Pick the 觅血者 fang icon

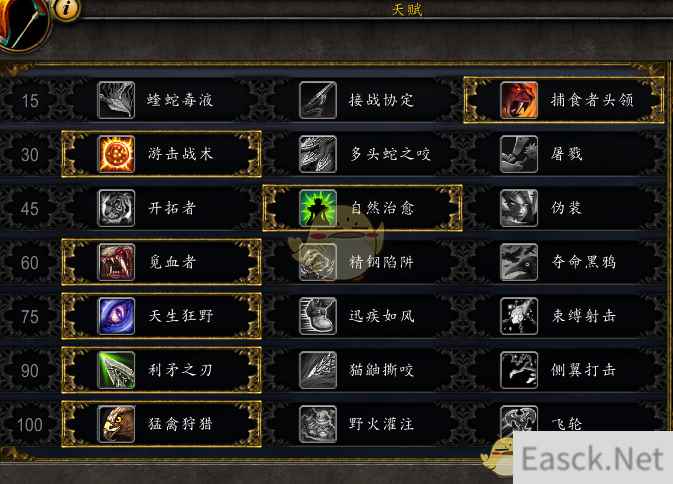tap(116, 262)
